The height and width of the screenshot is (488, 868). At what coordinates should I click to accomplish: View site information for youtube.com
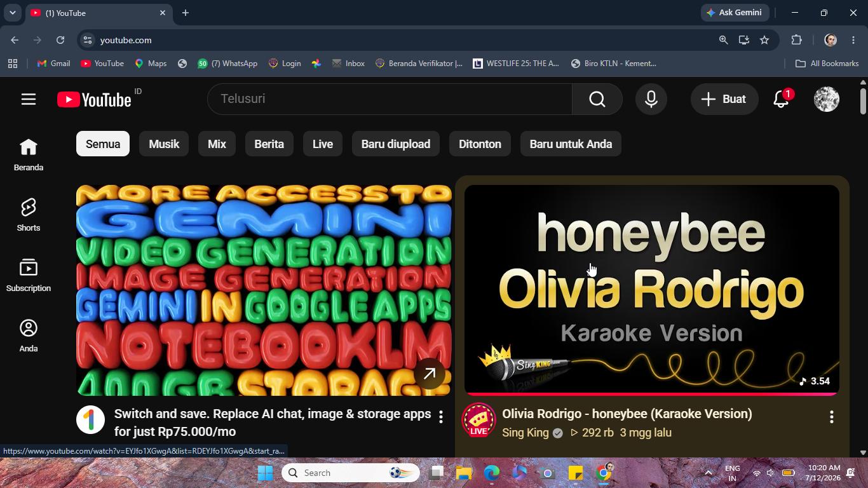(88, 40)
